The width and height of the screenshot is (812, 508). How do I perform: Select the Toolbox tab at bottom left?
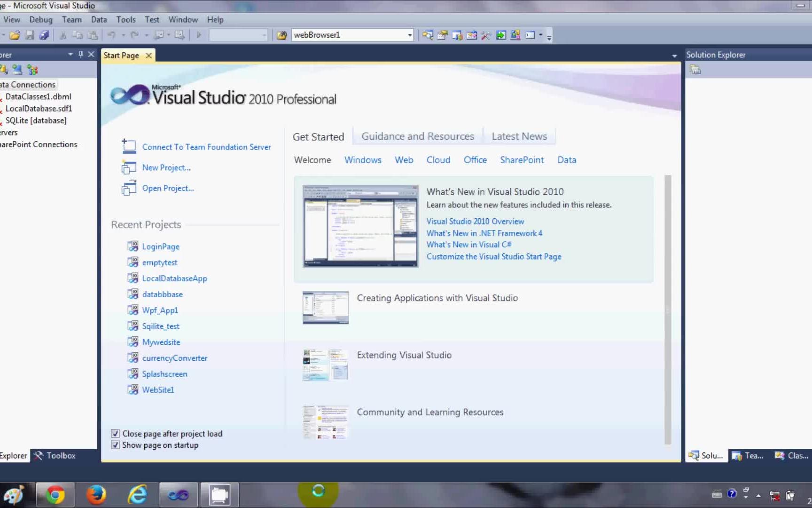click(55, 455)
